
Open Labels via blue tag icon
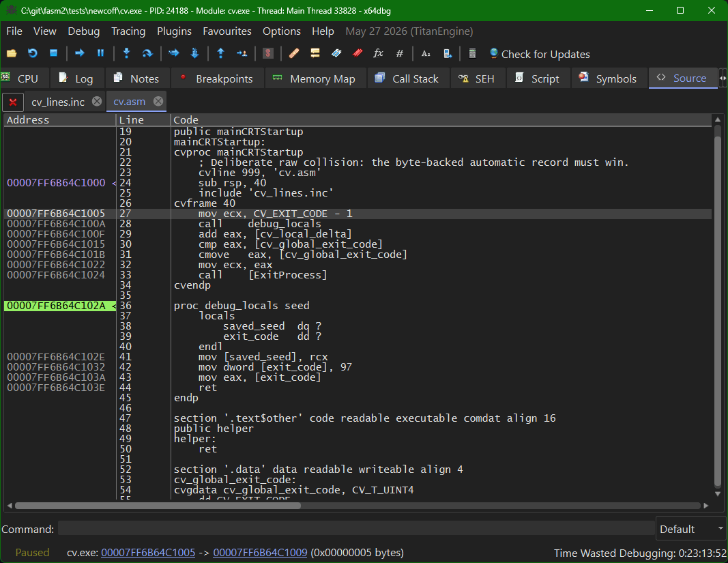tap(336, 53)
